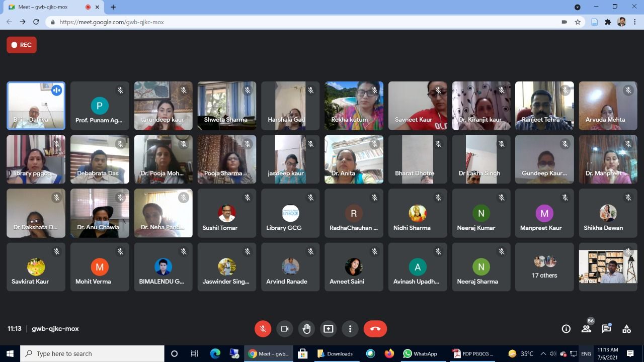The width and height of the screenshot is (644, 362).
Task: Show the participants list with 56 badge
Action: tap(586, 329)
